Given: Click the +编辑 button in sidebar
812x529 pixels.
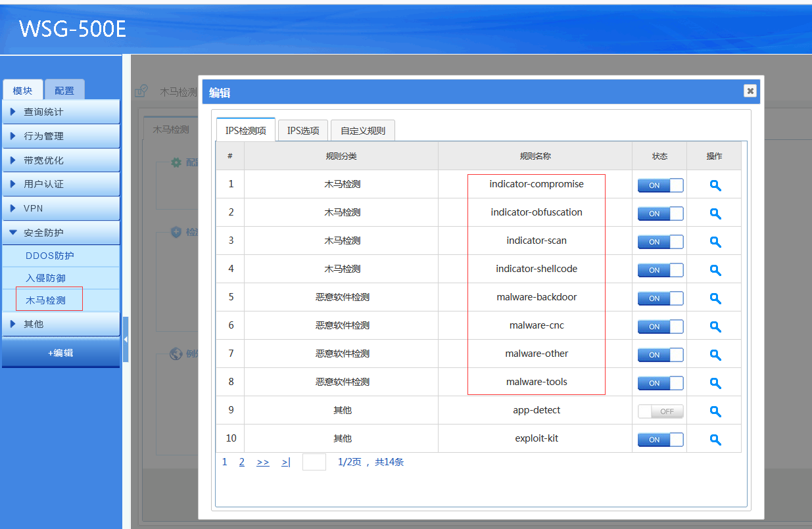Looking at the screenshot, I should [x=60, y=353].
